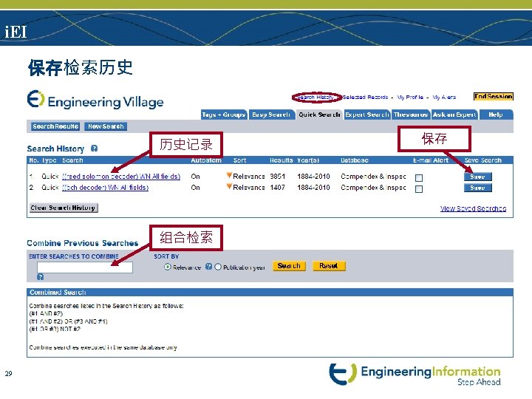Open Help tab
532x399 pixels.
[496, 115]
